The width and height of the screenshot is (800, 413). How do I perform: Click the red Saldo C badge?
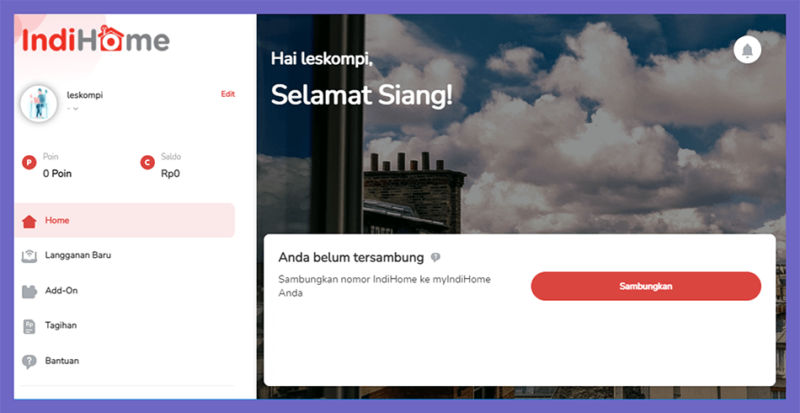pyautogui.click(x=147, y=163)
